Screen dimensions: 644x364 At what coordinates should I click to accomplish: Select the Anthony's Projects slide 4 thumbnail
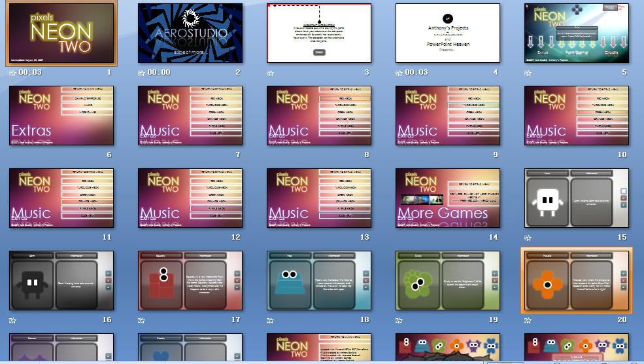pyautogui.click(x=448, y=33)
